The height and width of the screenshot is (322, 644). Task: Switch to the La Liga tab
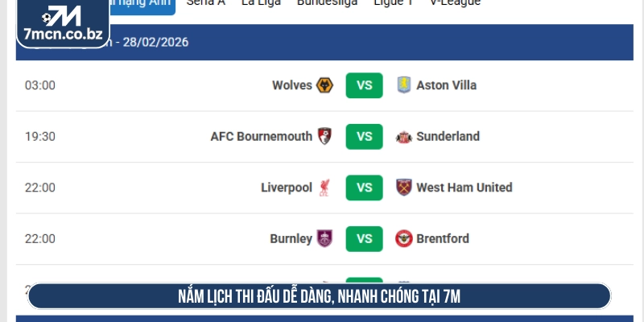coord(261,3)
